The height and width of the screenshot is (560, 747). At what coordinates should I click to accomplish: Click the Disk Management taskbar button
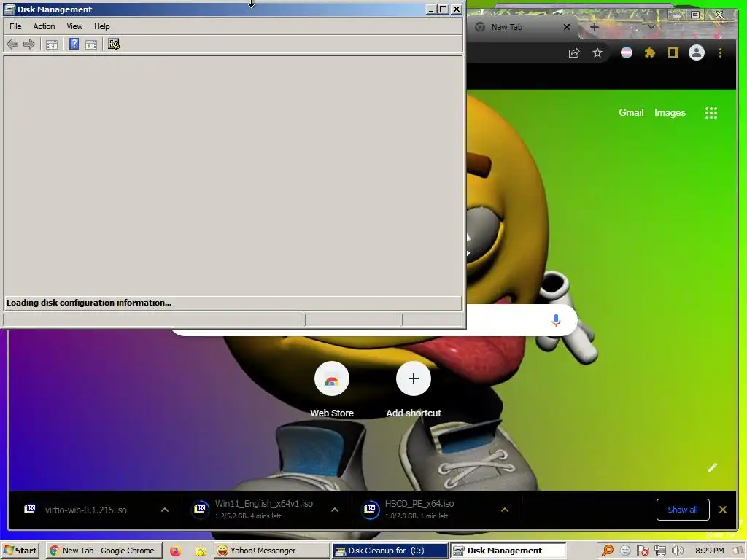[508, 551]
